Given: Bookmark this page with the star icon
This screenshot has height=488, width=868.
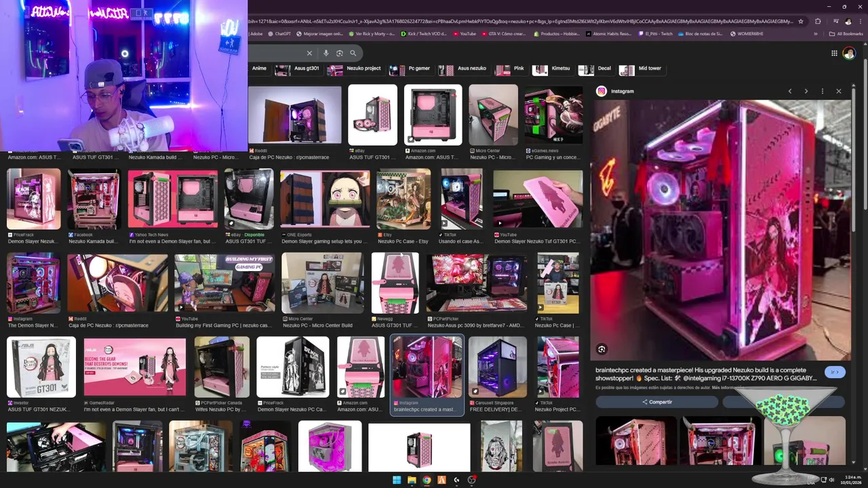Looking at the screenshot, I should pos(801,22).
